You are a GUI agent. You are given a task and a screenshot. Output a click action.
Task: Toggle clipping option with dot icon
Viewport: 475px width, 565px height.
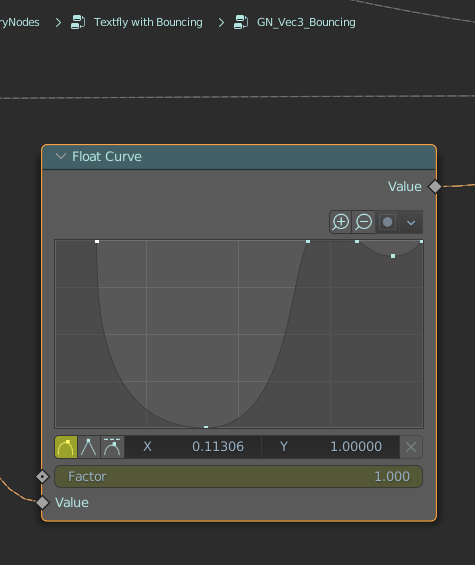[x=387, y=222]
